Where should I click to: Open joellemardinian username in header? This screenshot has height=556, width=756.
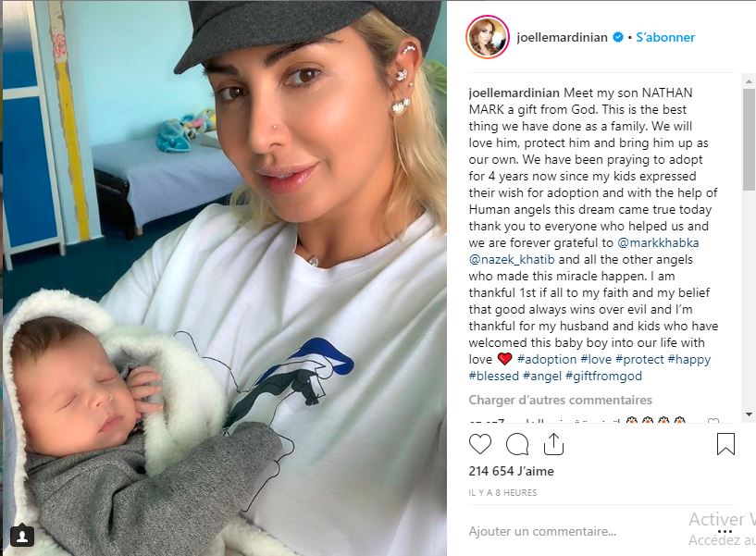point(562,37)
